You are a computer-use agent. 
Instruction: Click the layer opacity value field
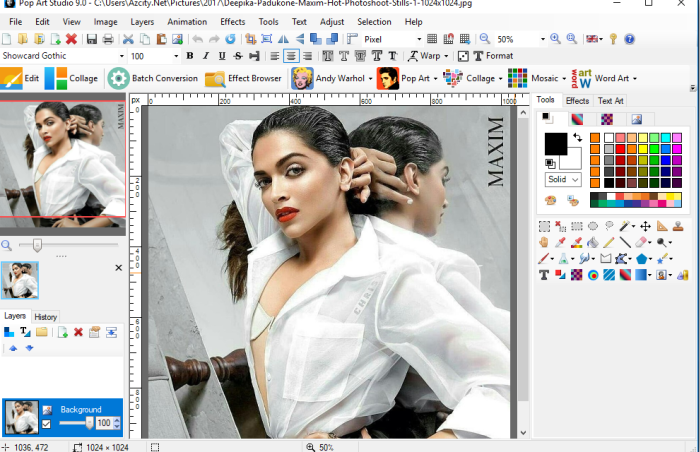(x=104, y=423)
